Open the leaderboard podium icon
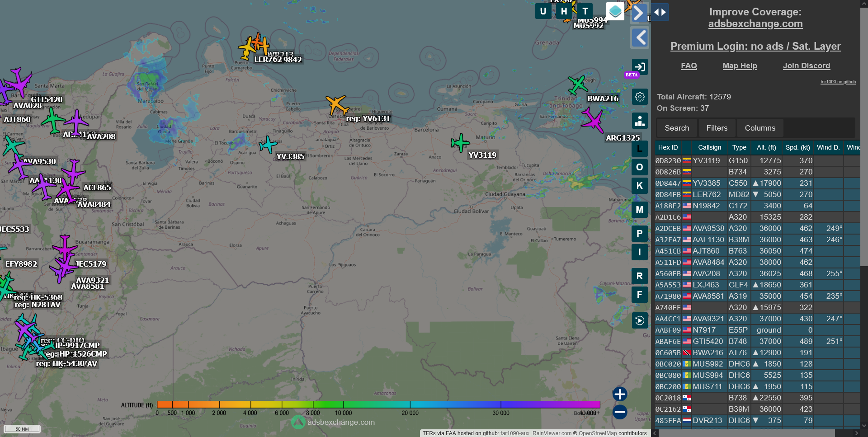868x437 pixels. [639, 121]
